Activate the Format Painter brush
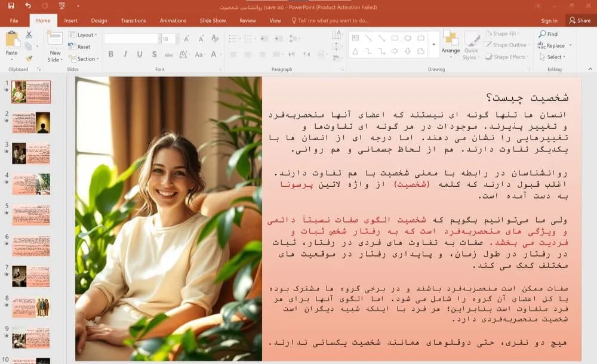 [29, 58]
